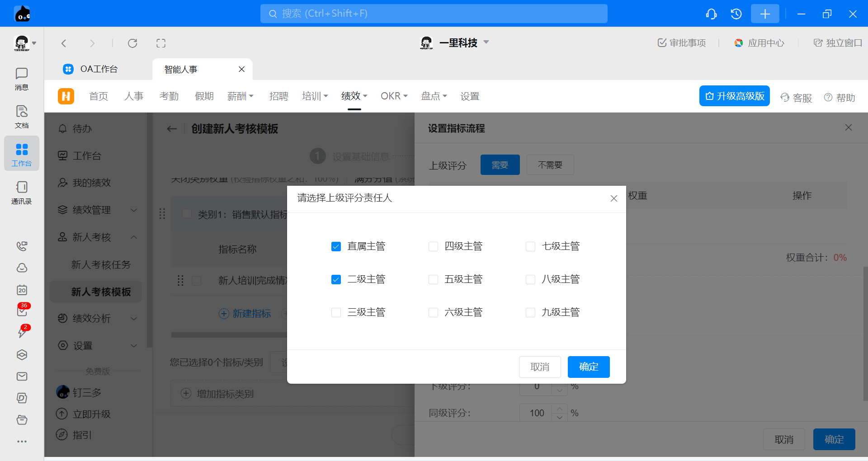Image resolution: width=868 pixels, height=461 pixels.
Task: Enable the 五级主管 checkbox
Action: 433,279
